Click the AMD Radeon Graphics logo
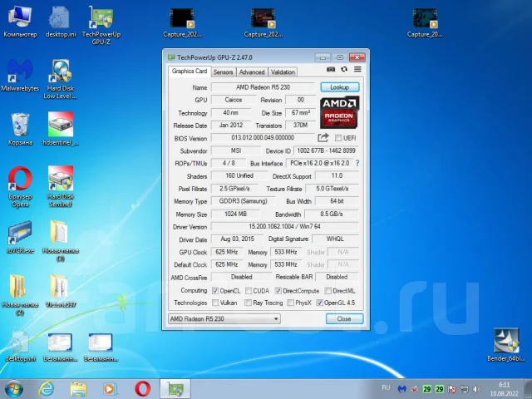Viewport: 532px width, 399px height. pos(339,112)
